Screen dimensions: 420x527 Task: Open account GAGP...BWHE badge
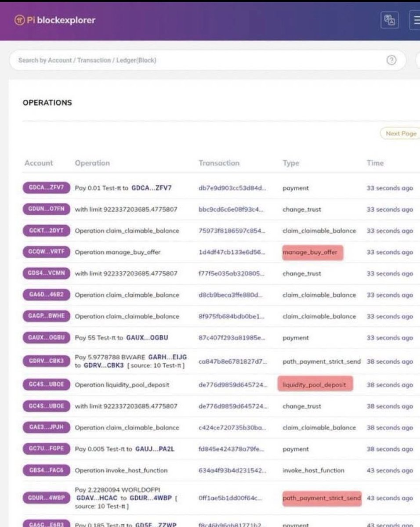[x=46, y=316]
